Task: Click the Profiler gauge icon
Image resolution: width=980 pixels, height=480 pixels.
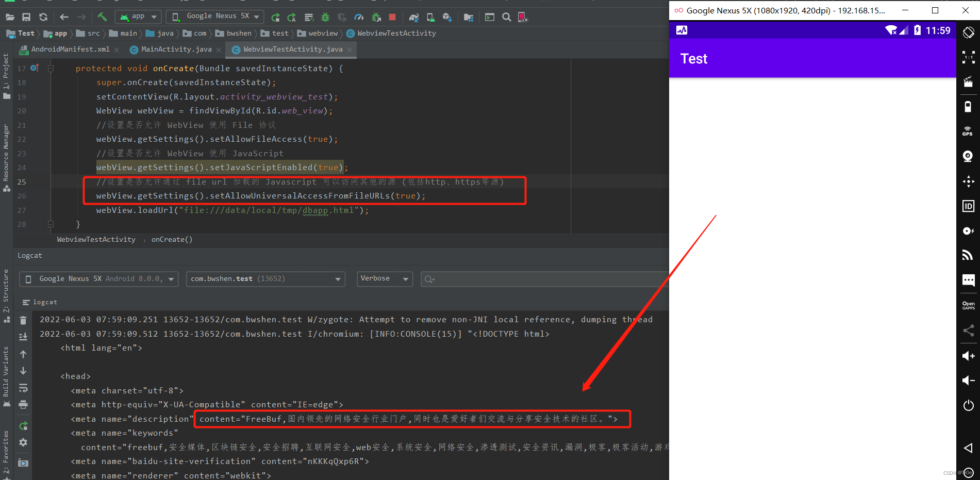Action: tap(359, 18)
